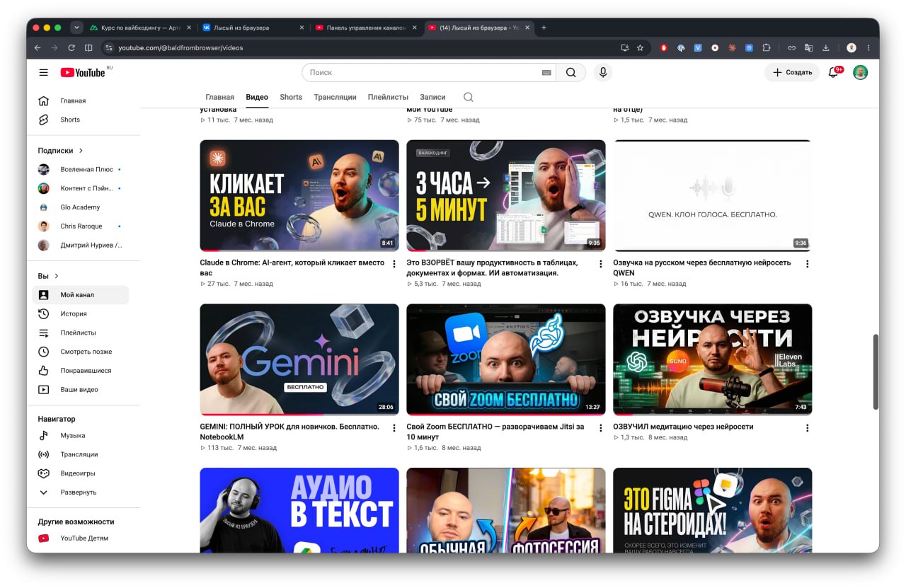Expand the sidebar with Развернуть
The width and height of the screenshot is (906, 588).
coord(81,492)
